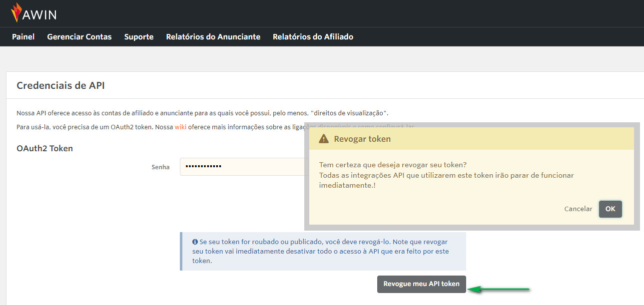Click Cancelar to dismiss the dialog
Viewport: 644px width, 305px height.
(x=578, y=209)
